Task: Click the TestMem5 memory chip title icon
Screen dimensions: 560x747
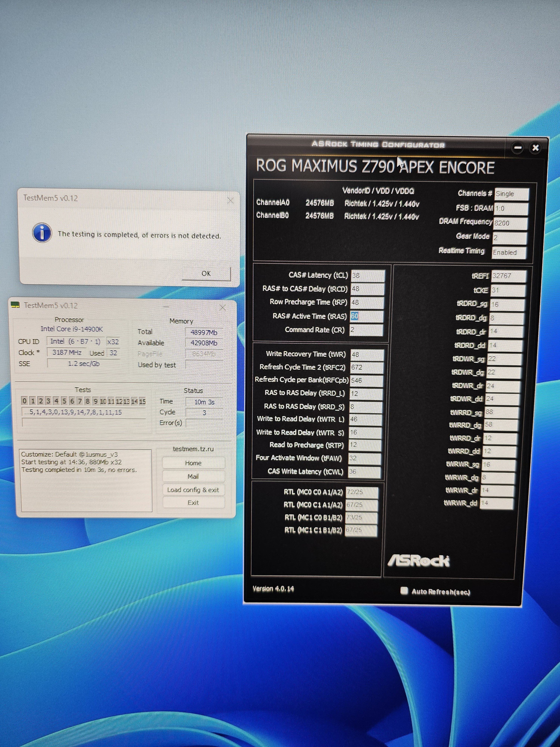Action: [x=15, y=305]
